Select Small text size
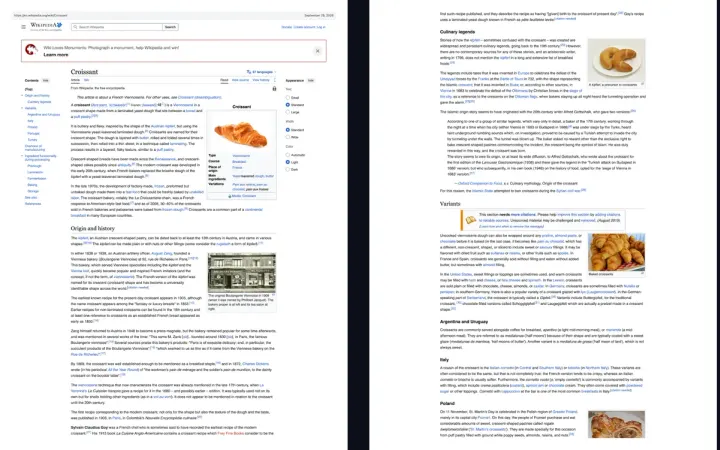720x450 pixels. (x=287, y=98)
